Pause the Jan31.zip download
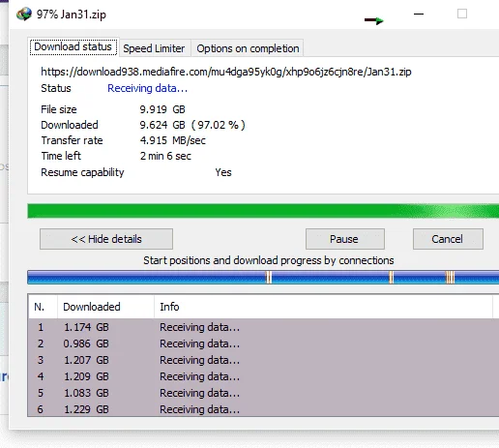This screenshot has width=499, height=448. (344, 239)
